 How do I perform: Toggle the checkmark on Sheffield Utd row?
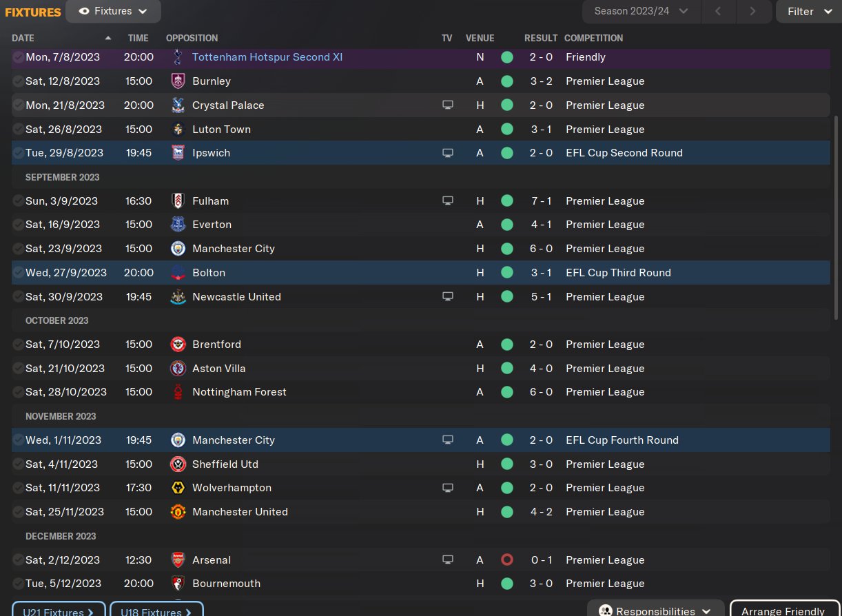18,464
